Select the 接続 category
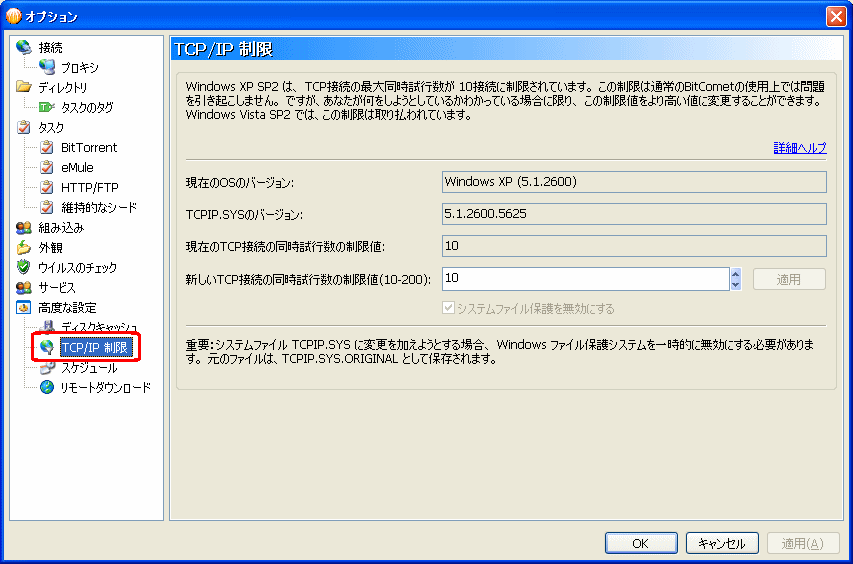 coord(50,48)
